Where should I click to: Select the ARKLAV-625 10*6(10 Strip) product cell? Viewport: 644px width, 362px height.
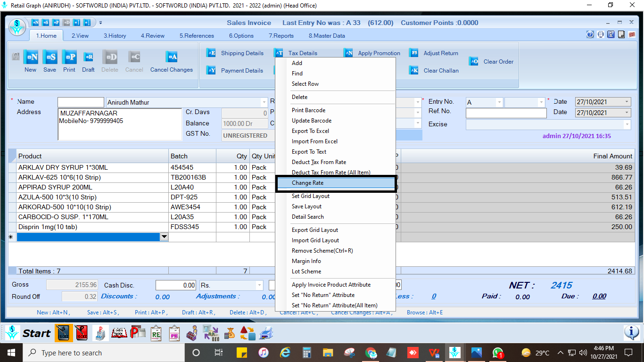point(93,177)
